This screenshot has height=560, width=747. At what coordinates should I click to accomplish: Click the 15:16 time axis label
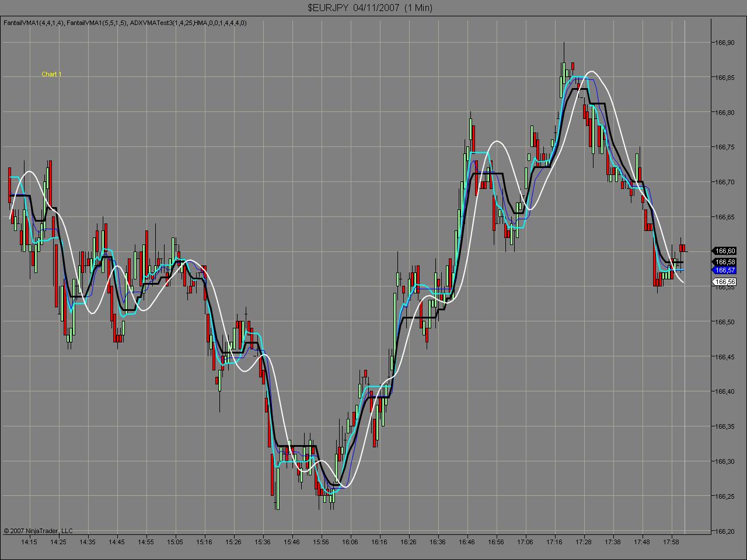(x=204, y=542)
